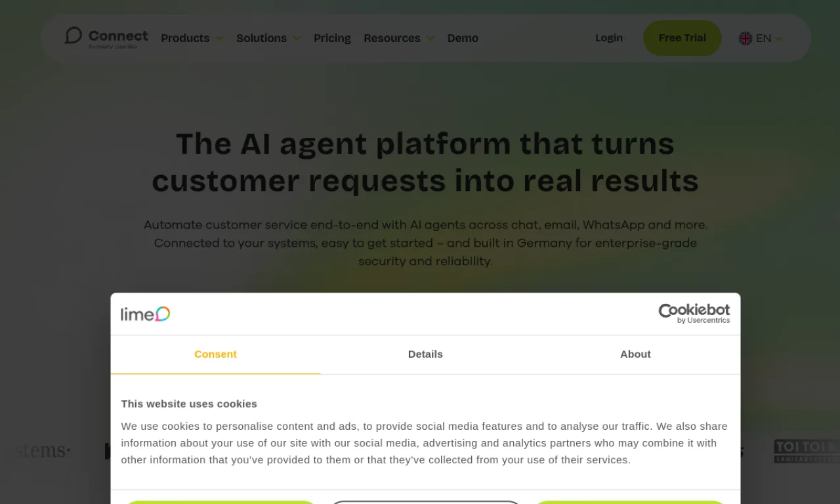Go to the Pricing page
Image resolution: width=840 pixels, height=504 pixels.
[332, 38]
